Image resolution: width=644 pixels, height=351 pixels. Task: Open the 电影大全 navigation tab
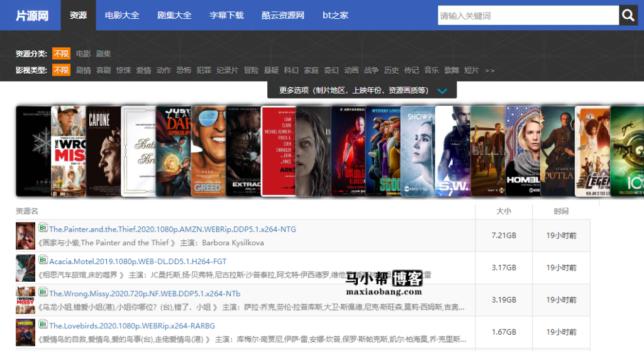[122, 15]
